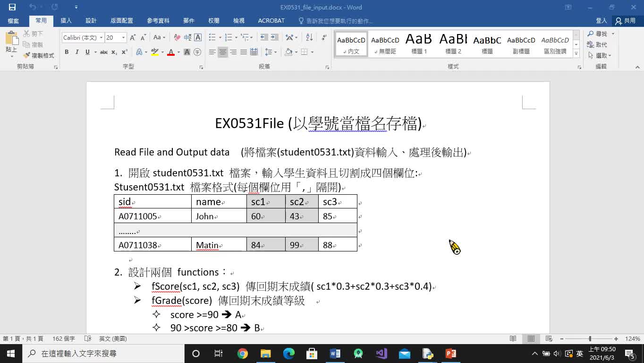The height and width of the screenshot is (363, 644).
Task: Click the phonetic guide icon
Action: pos(187,37)
